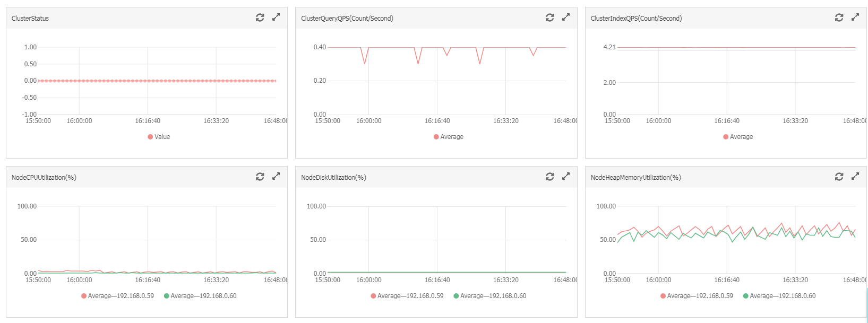Hide 192.168.0.60 series in NodeCPUUtilization
This screenshot has height=323, width=868.
point(201,296)
